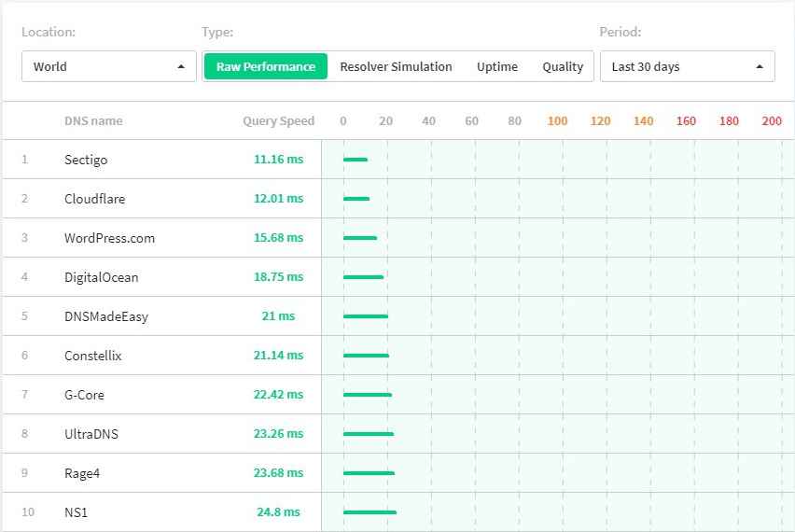Click the 12.01 ms query speed value
The width and height of the screenshot is (795, 532).
278,198
